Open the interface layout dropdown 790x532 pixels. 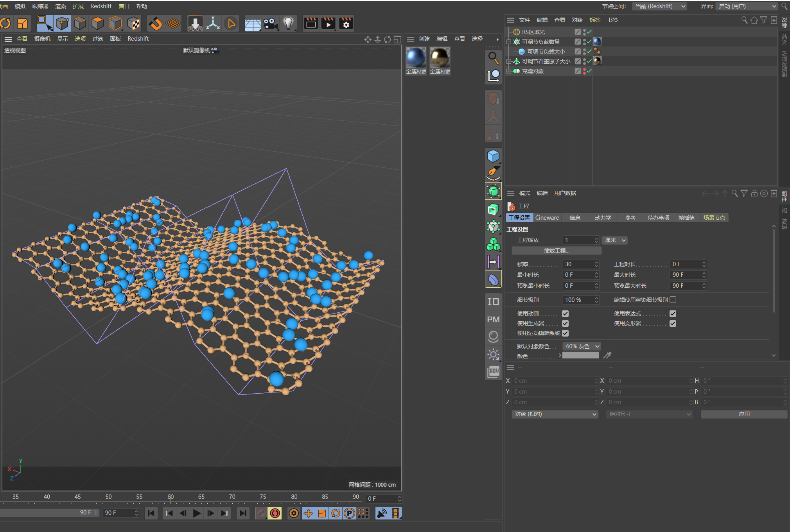[x=747, y=6]
